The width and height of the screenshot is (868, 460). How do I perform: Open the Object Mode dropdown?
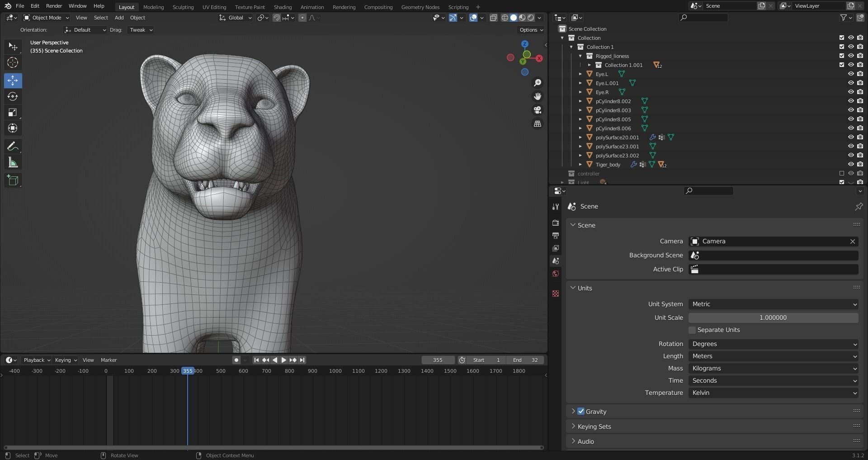[x=46, y=18]
